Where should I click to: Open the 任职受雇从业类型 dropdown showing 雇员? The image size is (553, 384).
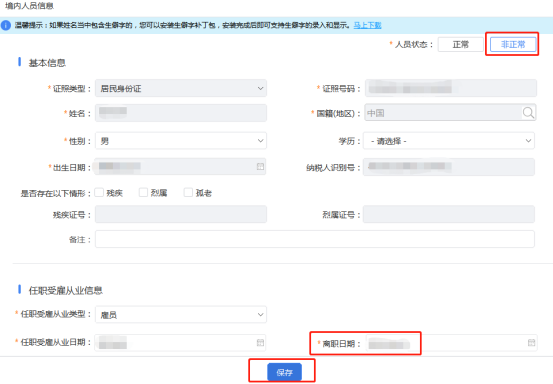[181, 315]
